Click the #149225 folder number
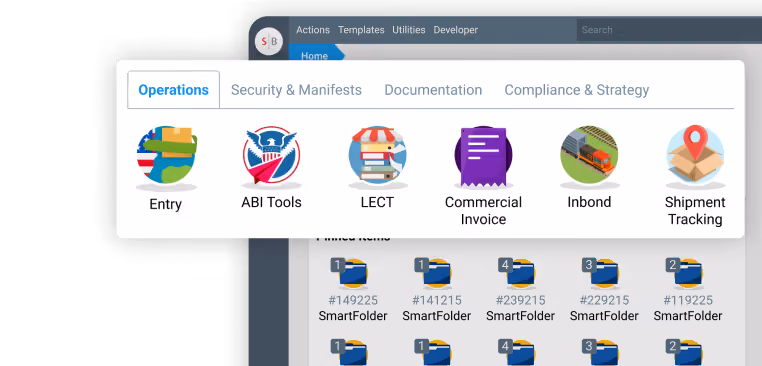762x366 pixels. click(x=353, y=300)
